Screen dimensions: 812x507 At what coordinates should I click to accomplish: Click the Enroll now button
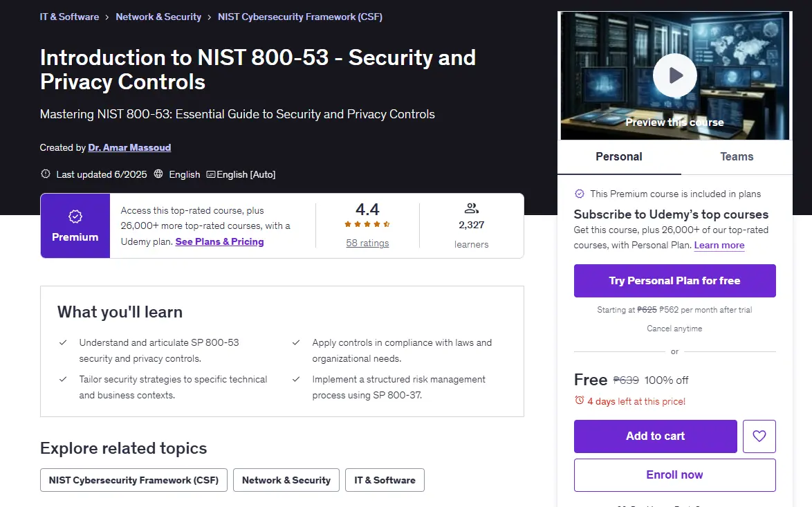pos(674,475)
